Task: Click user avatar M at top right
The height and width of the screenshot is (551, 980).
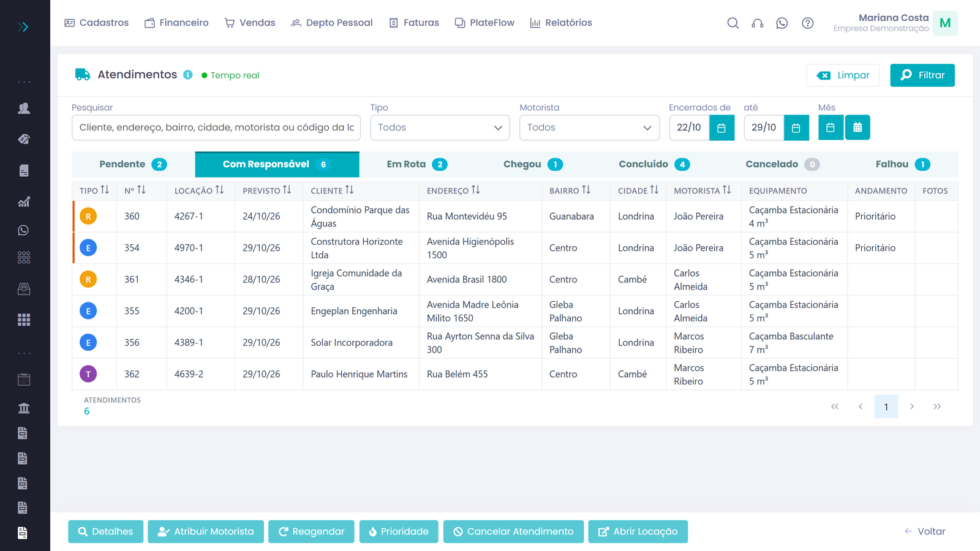Action: 945,23
